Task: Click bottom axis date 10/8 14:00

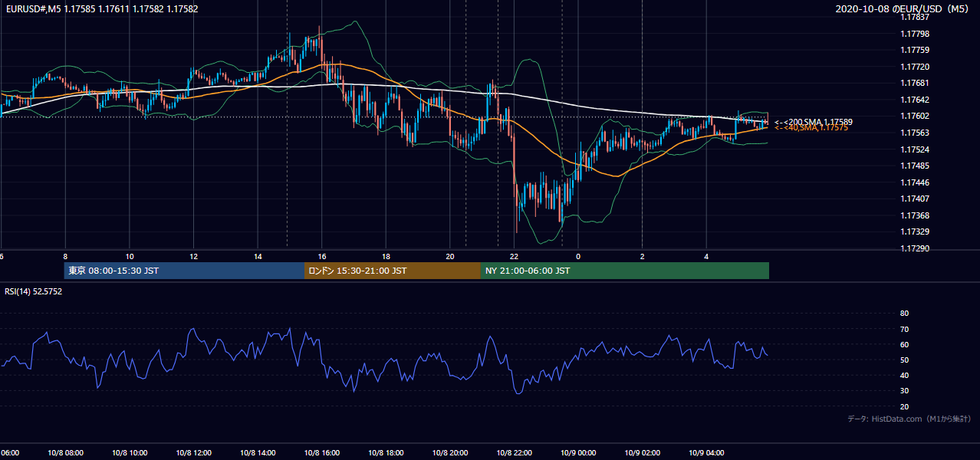Action: (x=258, y=452)
